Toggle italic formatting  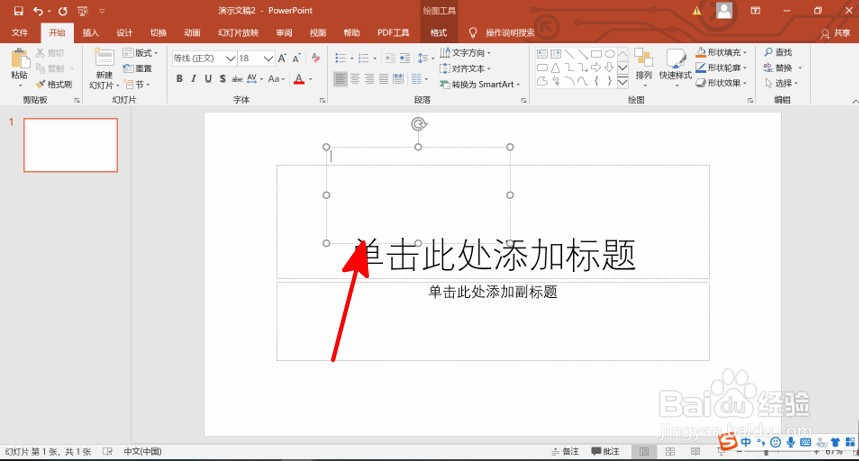[x=193, y=79]
